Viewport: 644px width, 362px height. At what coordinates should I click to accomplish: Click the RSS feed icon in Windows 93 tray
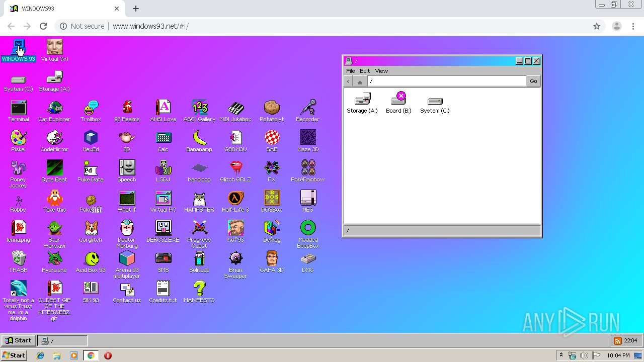(617, 341)
